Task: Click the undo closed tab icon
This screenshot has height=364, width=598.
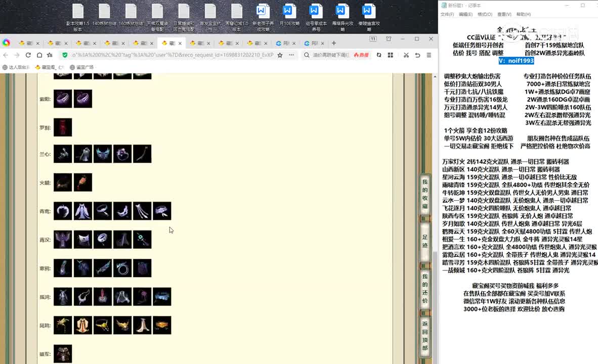Action: (417, 55)
